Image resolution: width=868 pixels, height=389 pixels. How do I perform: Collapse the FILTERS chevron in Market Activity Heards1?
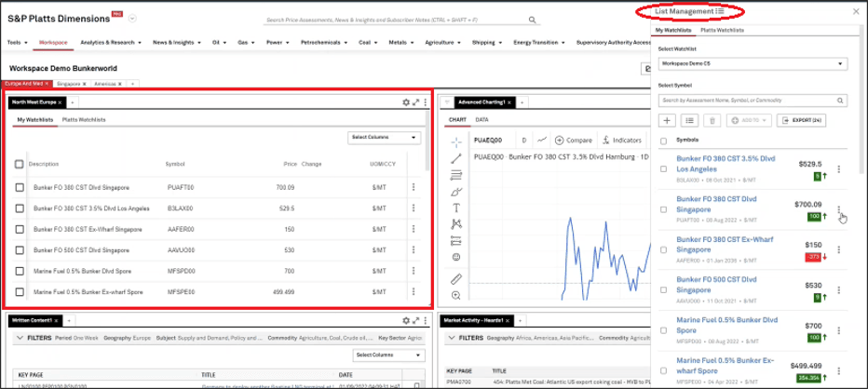point(452,337)
